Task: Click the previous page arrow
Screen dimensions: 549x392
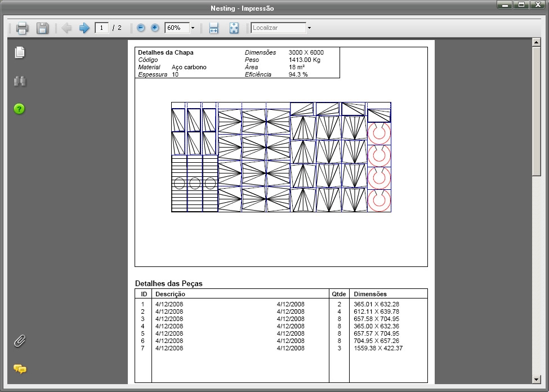Action: [66, 28]
